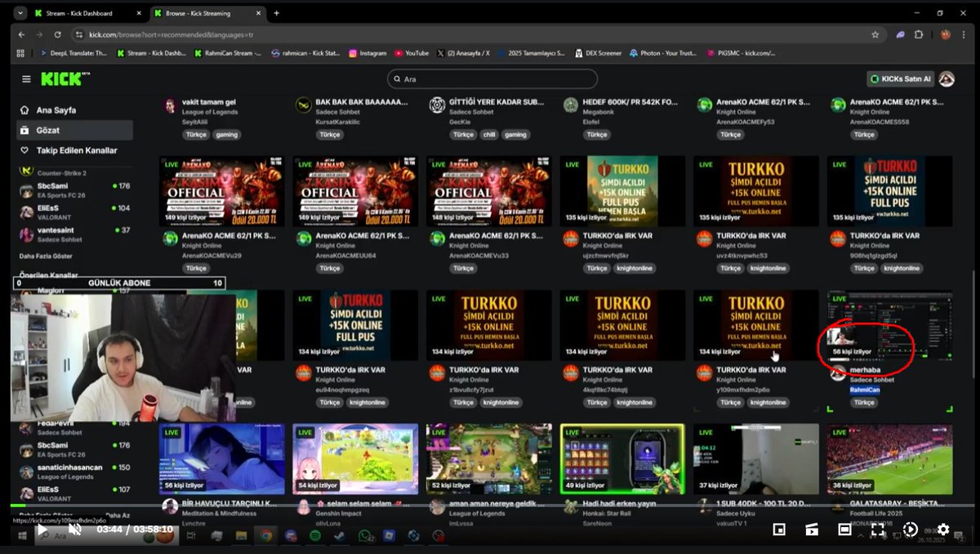This screenshot has height=554, width=980.
Task: Open the Kick hamburger menu icon
Action: tap(26, 79)
